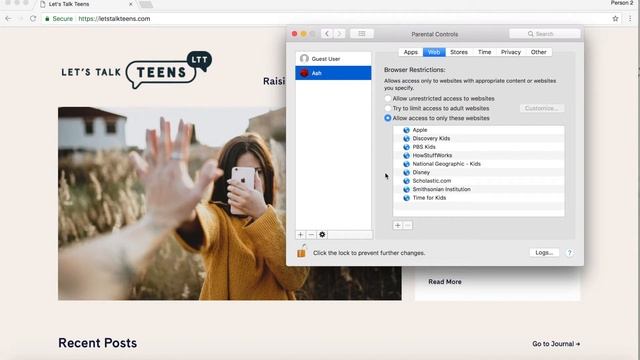
Task: Add a website with the plus button
Action: click(398, 225)
